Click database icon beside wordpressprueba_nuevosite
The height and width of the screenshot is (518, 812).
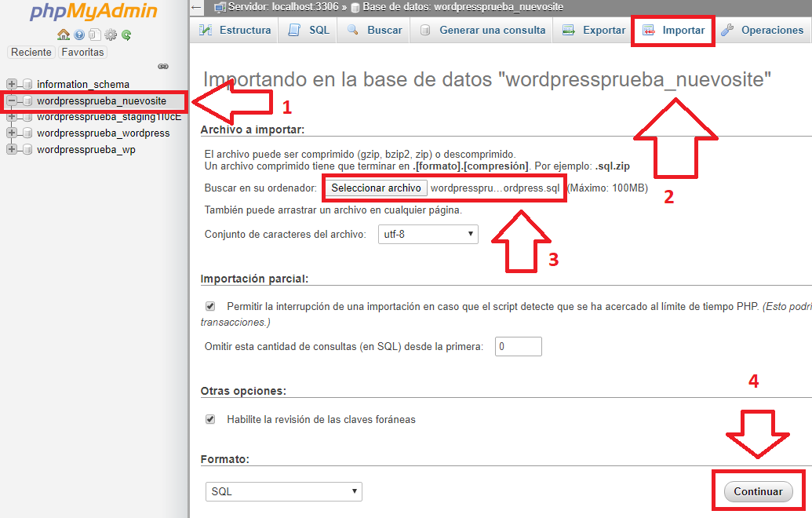(27, 100)
